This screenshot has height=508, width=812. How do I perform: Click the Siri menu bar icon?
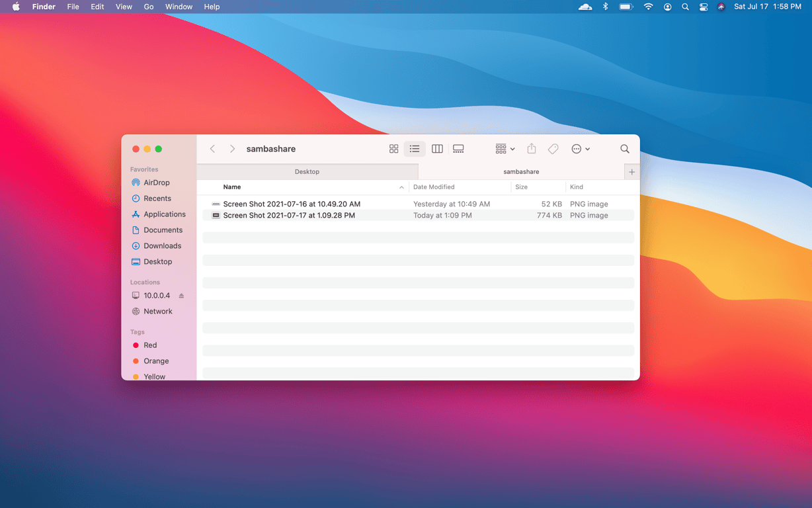tap(721, 7)
